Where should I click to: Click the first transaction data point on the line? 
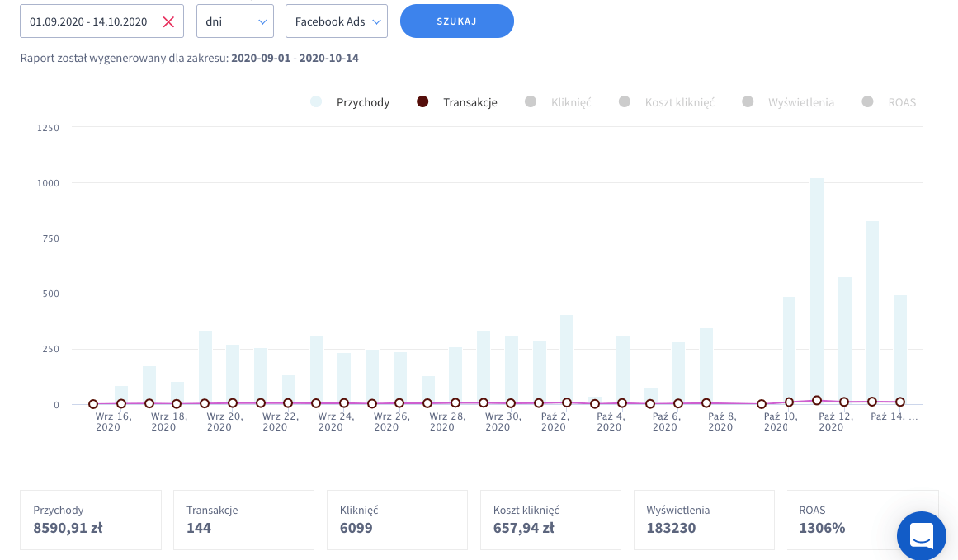(93, 404)
